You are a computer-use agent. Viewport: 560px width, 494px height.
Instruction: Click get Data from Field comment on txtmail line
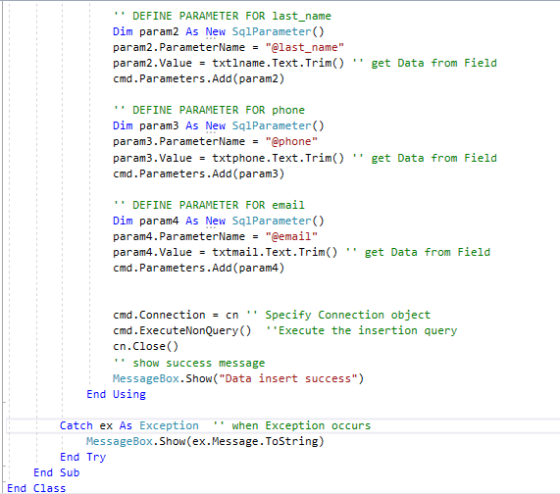pyautogui.click(x=418, y=252)
